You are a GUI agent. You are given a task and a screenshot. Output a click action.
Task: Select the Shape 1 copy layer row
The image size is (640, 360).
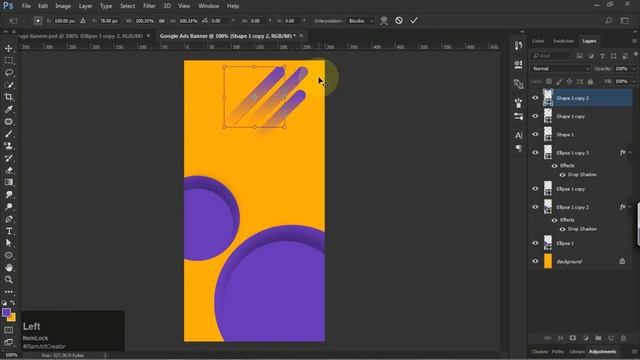pyautogui.click(x=581, y=116)
